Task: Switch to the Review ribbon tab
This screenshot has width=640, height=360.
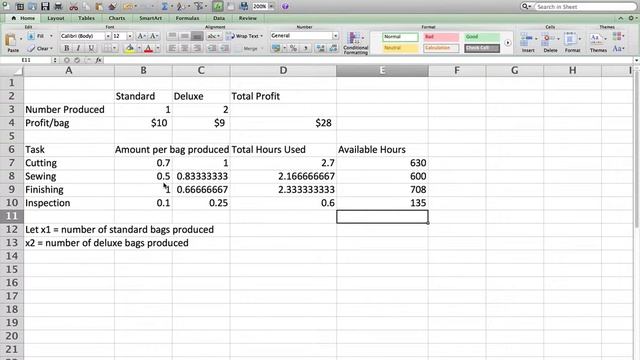Action: click(248, 18)
